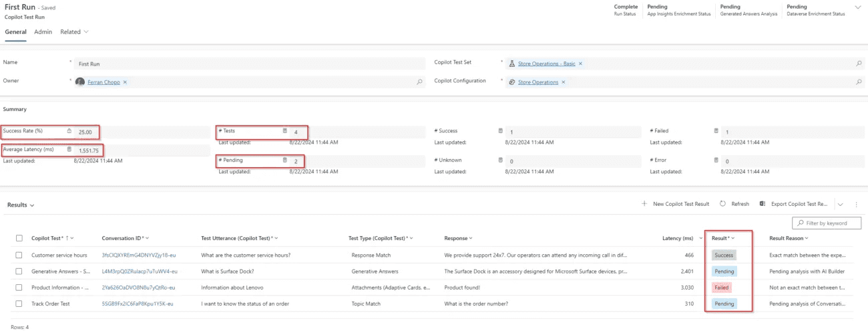Check the Product Information row checkbox
868x331 pixels.
(19, 288)
